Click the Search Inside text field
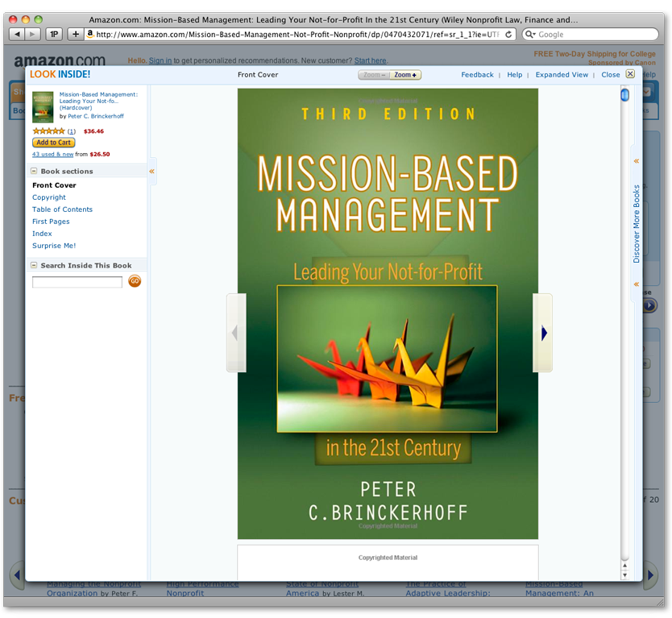 coord(77,282)
